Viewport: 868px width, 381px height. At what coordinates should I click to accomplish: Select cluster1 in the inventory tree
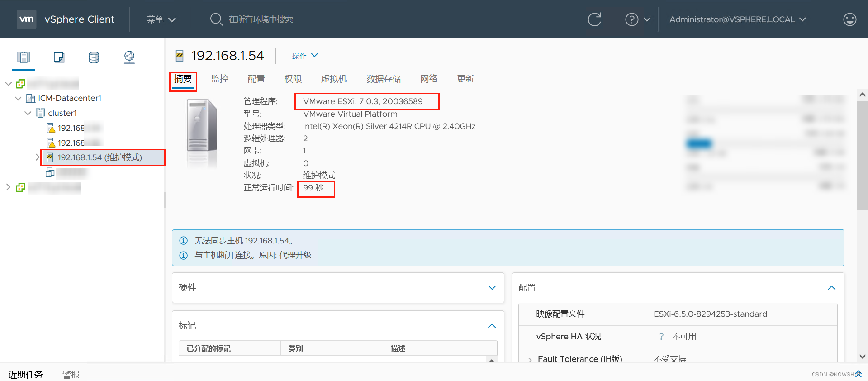pyautogui.click(x=62, y=113)
